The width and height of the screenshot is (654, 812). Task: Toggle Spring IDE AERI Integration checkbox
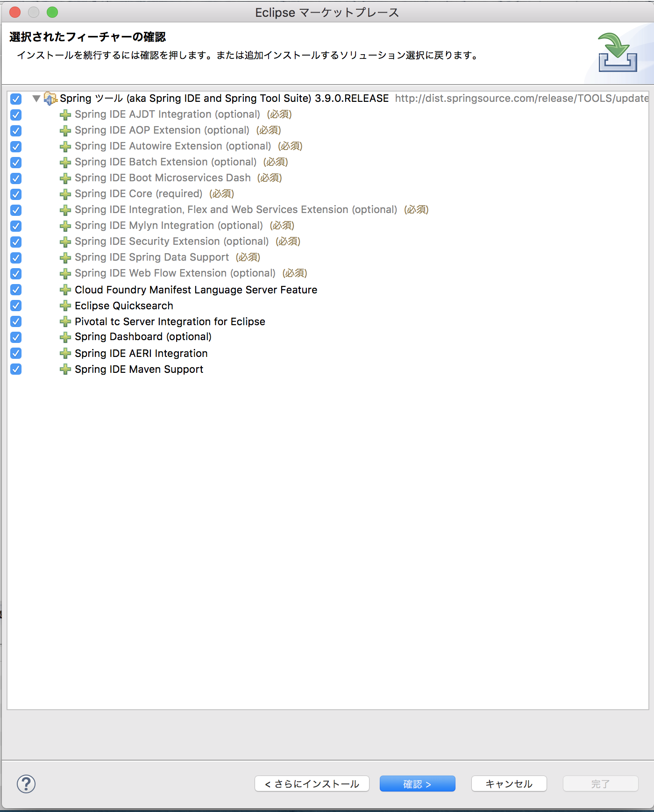(16, 353)
